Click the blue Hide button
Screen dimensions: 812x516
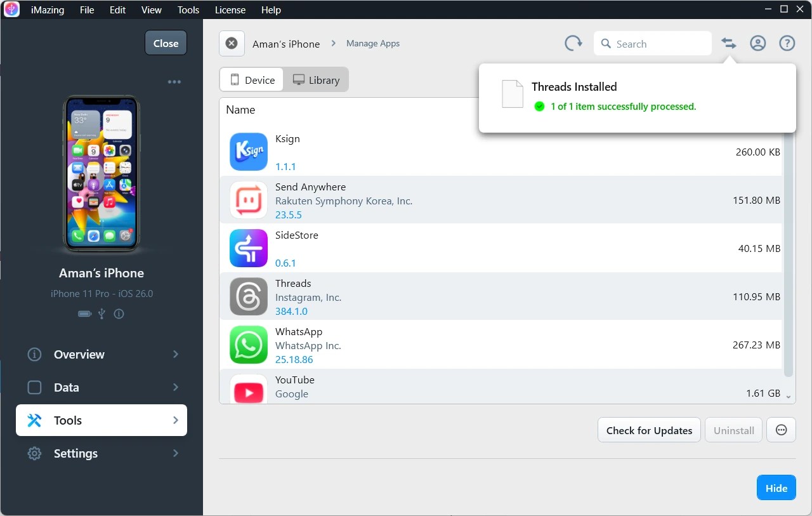tap(776, 487)
